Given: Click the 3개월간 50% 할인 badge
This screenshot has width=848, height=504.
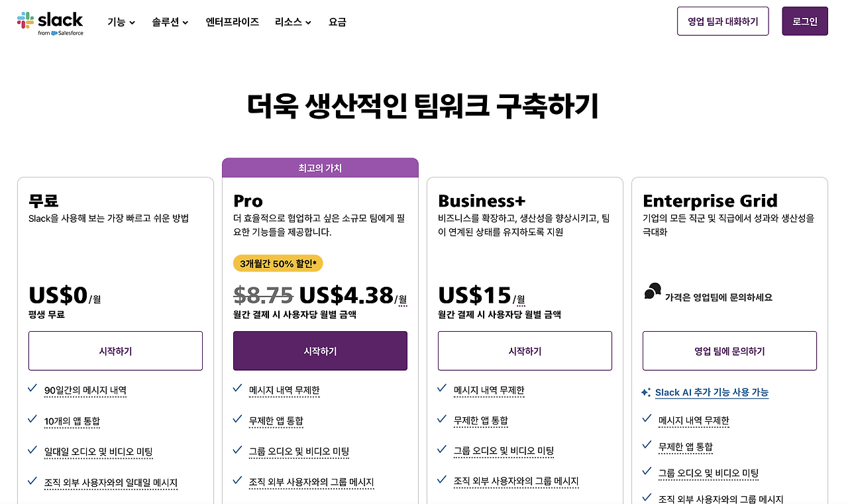Looking at the screenshot, I should [278, 263].
